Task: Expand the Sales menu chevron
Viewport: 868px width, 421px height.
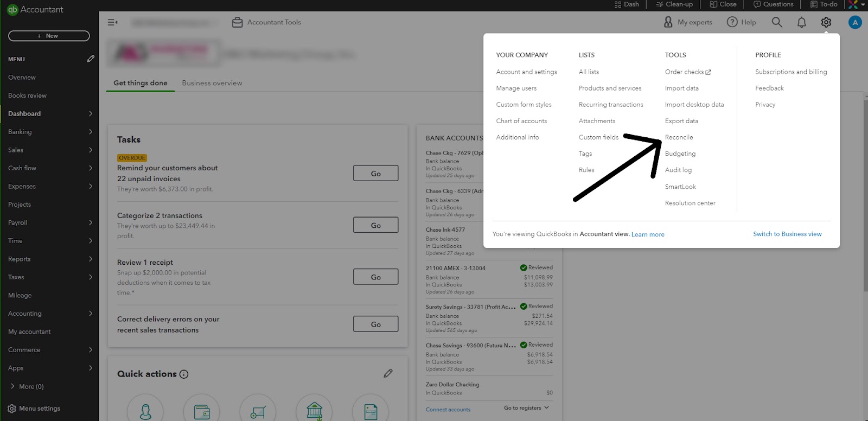Action: coord(91,150)
